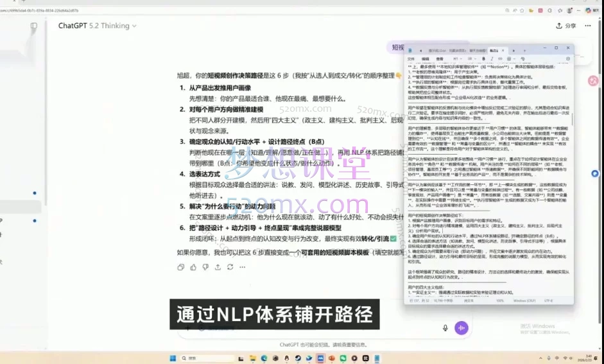604x364 pixels.
Task: Click the purple floating extension icon at right edge
Action: (593, 80)
